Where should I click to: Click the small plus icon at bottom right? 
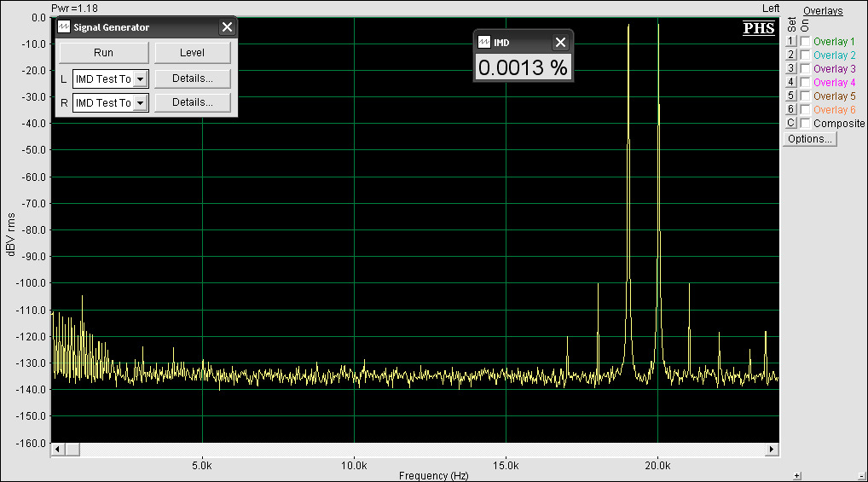pyautogui.click(x=796, y=475)
